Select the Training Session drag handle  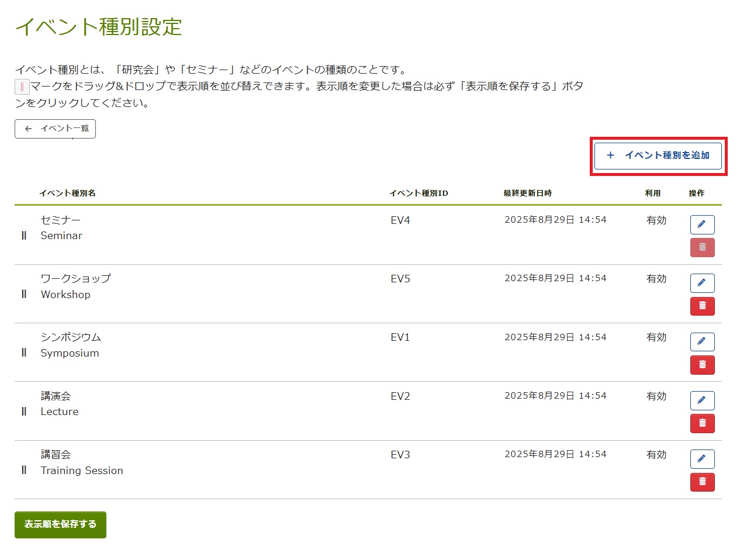24,470
